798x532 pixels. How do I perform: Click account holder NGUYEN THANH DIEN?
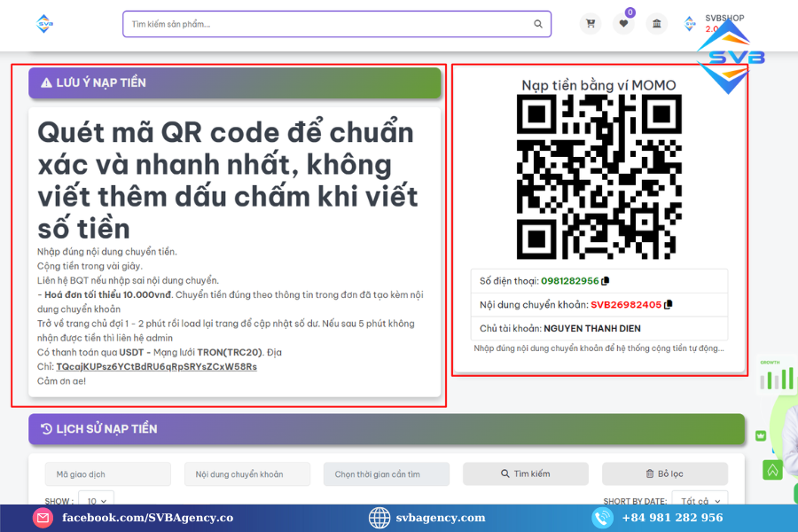point(592,328)
